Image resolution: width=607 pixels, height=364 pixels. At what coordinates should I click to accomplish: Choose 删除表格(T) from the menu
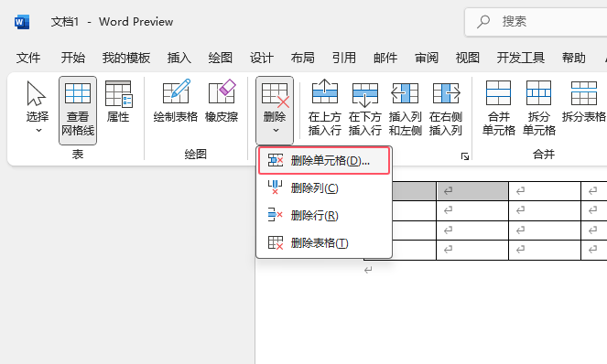tap(324, 243)
